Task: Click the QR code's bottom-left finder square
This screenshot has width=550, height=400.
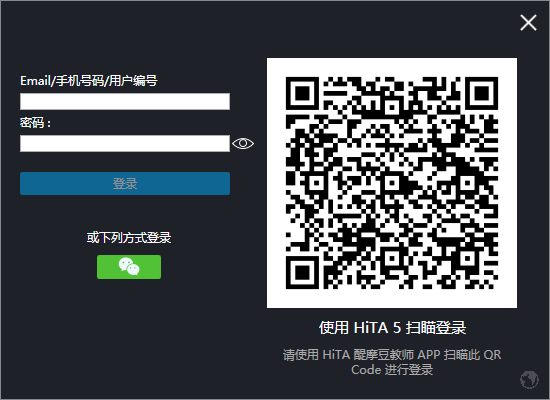Action: click(302, 273)
